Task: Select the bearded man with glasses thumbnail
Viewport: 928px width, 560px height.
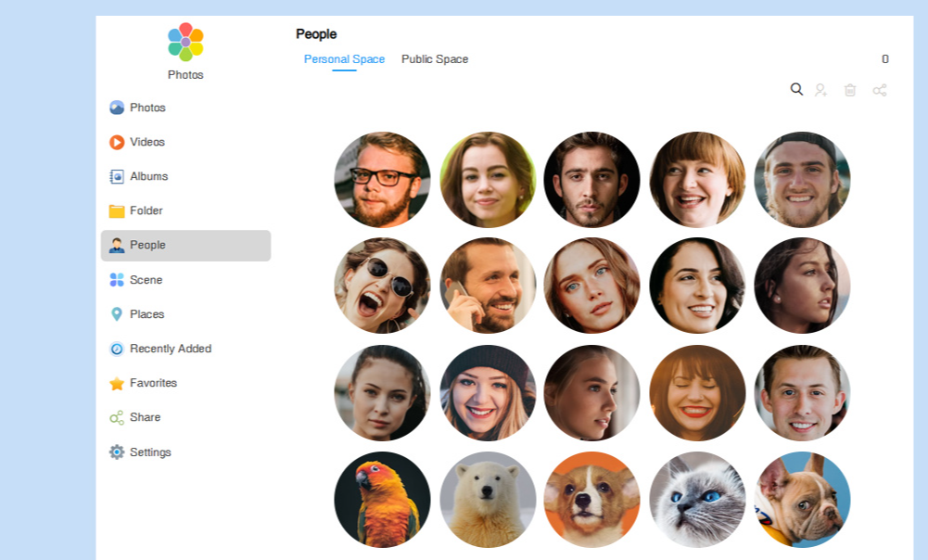Action: tap(382, 179)
